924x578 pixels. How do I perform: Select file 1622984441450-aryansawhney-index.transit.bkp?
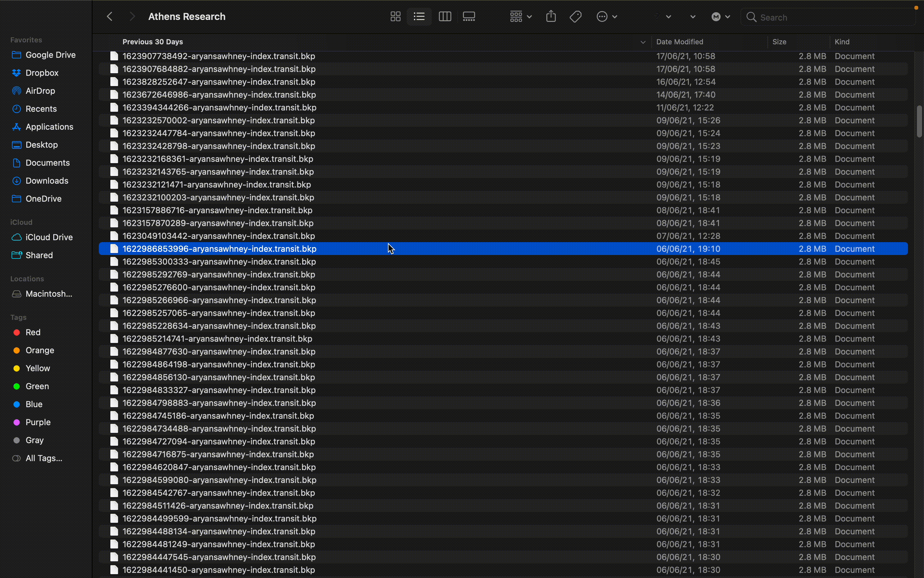[x=503, y=570]
